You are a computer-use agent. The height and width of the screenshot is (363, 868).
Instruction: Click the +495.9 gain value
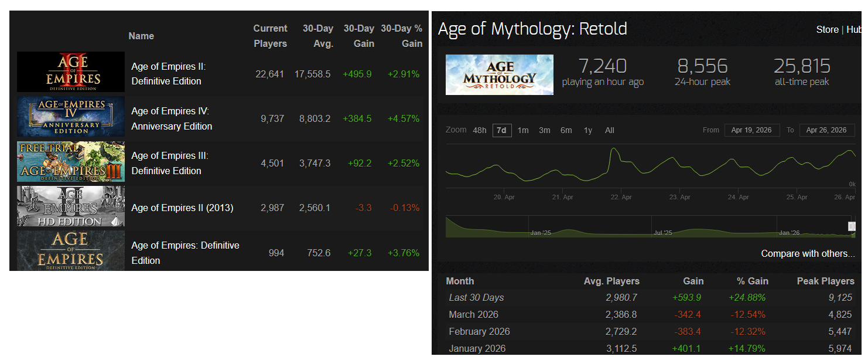357,74
